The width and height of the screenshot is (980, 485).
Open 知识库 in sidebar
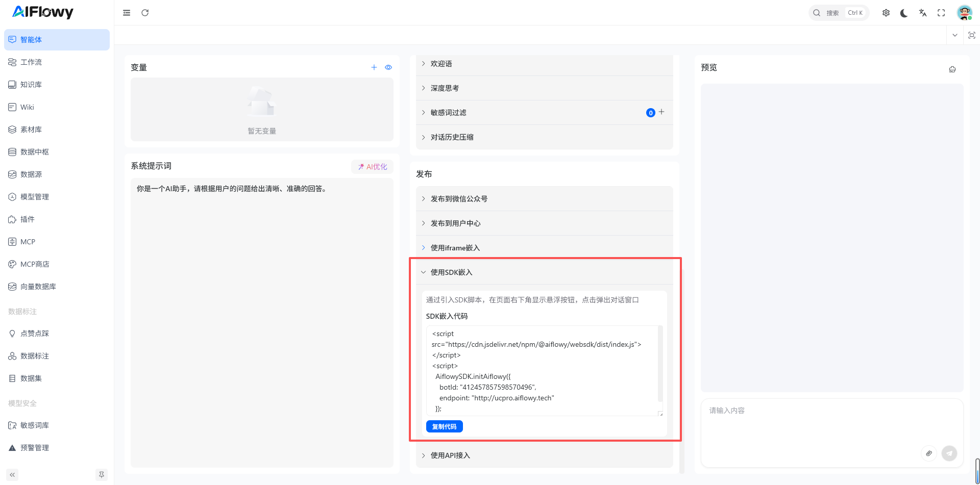[x=57, y=85]
